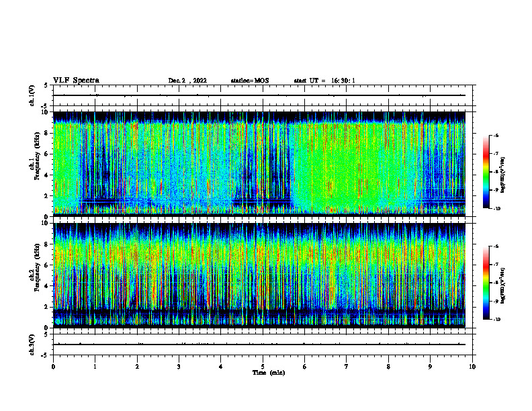
Task: Click the ch.1 voltage waveform trace
Action: tap(259, 95)
